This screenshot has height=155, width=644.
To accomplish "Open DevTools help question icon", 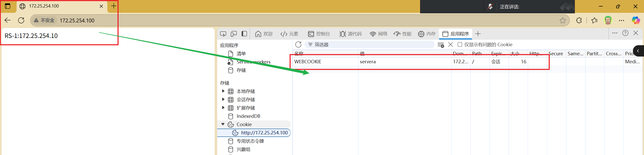I will tap(625, 33).
